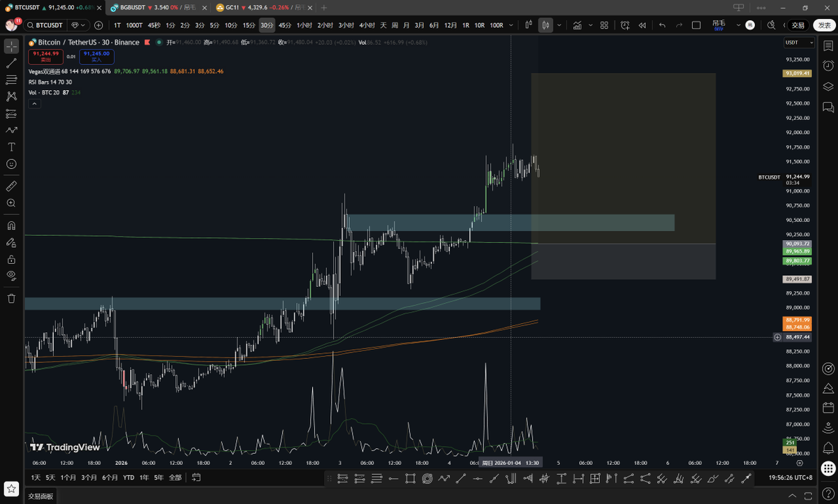The image size is (838, 504).
Task: Open the forecasting and measurement tools
Action: (11, 113)
